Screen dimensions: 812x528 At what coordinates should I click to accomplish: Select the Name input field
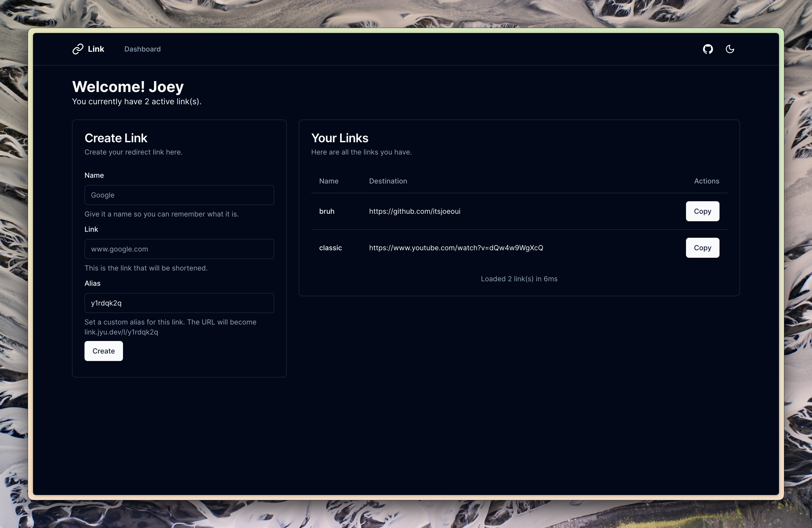pos(179,194)
